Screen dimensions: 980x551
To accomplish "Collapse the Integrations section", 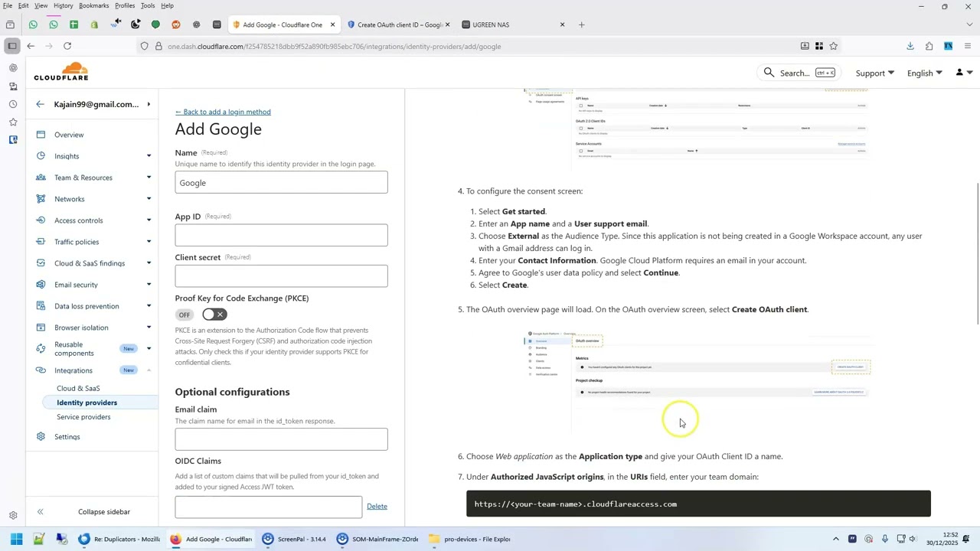I will 149,370.
